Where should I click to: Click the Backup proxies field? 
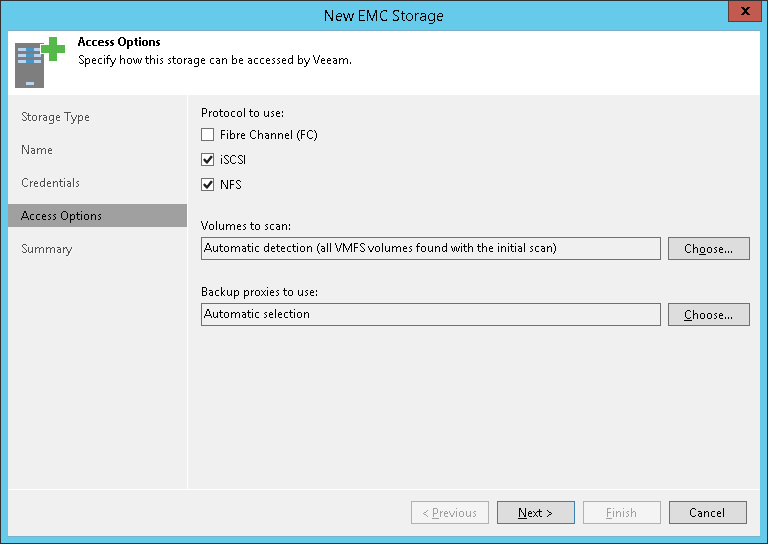click(x=430, y=315)
